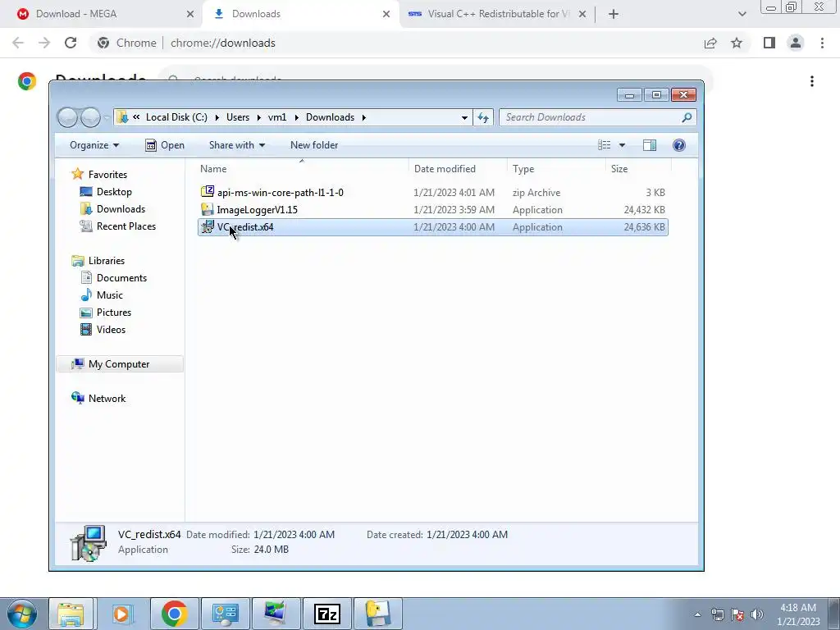
Task: Open the Music library
Action: point(109,295)
